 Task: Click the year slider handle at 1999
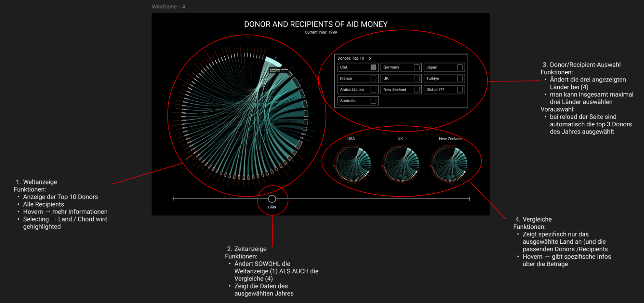click(272, 199)
